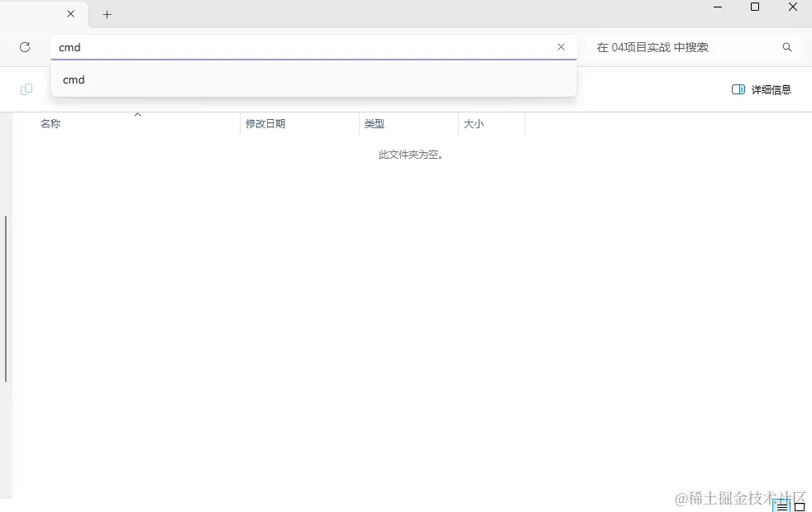Click the magnifier icon to start search
The image size is (812, 512).
786,47
